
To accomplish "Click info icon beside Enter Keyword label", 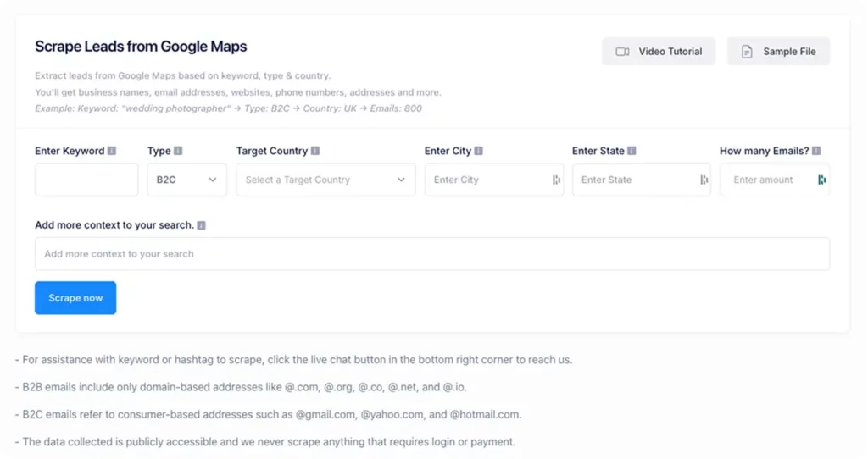I will click(x=112, y=152).
